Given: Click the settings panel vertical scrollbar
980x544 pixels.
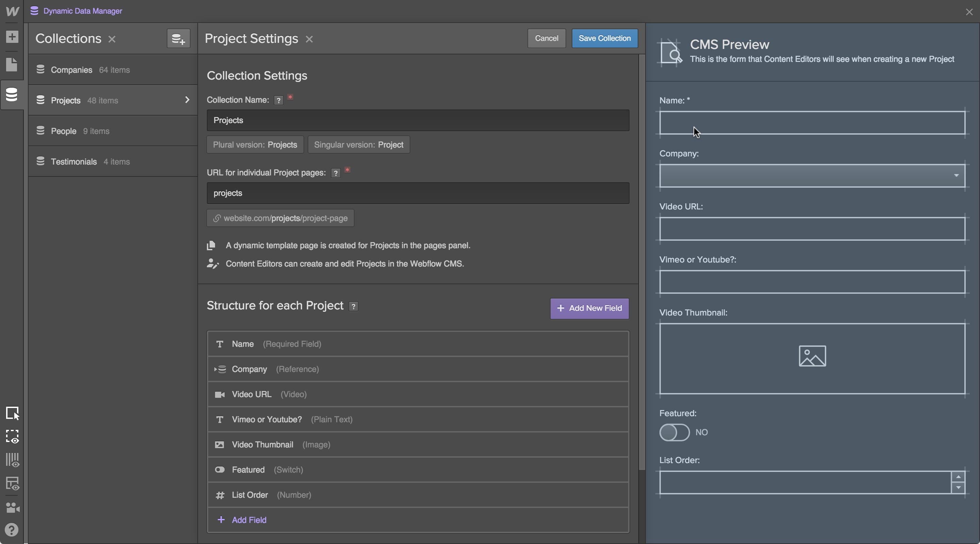Looking at the screenshot, I should click(642, 262).
